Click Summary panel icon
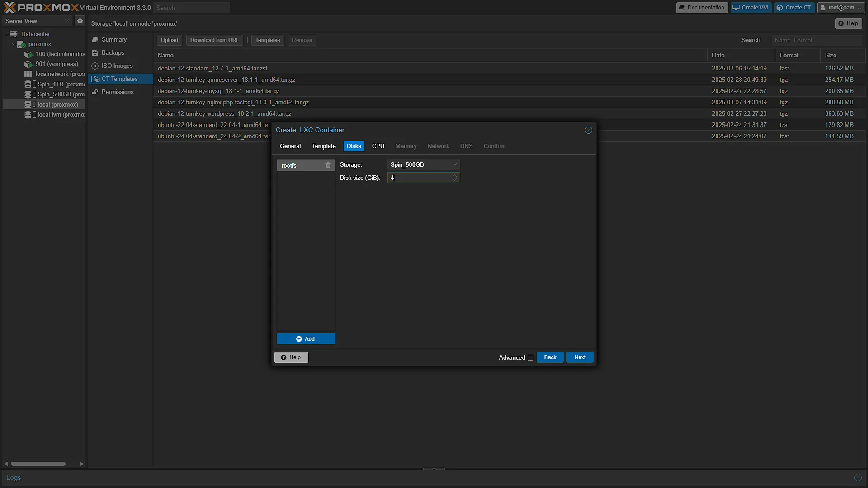The width and height of the screenshot is (868, 488). (95, 40)
